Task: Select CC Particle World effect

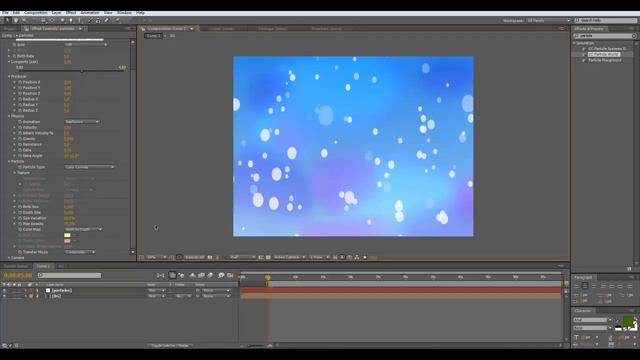Action: point(604,54)
